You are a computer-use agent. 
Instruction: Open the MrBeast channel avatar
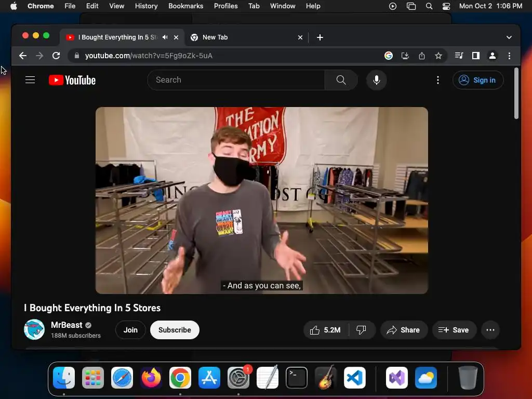(x=34, y=329)
